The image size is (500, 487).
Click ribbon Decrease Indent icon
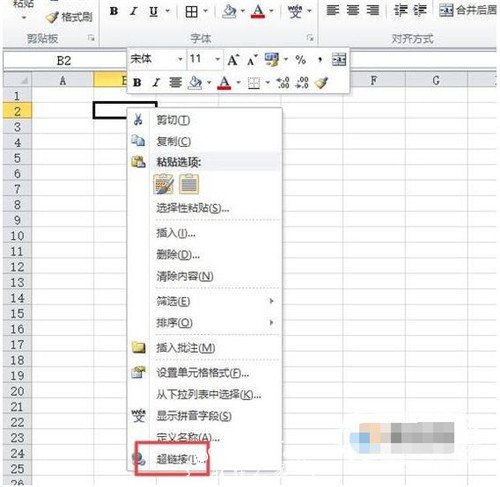[400, 10]
